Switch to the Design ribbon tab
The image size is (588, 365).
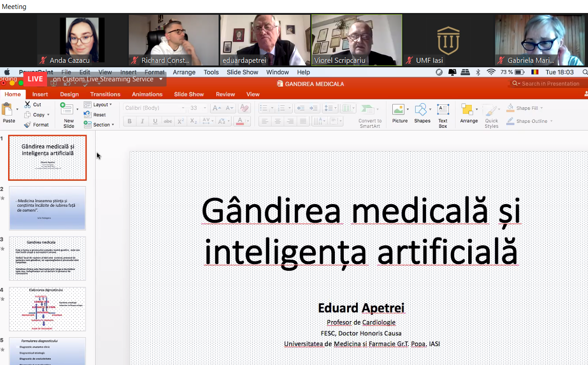point(69,94)
